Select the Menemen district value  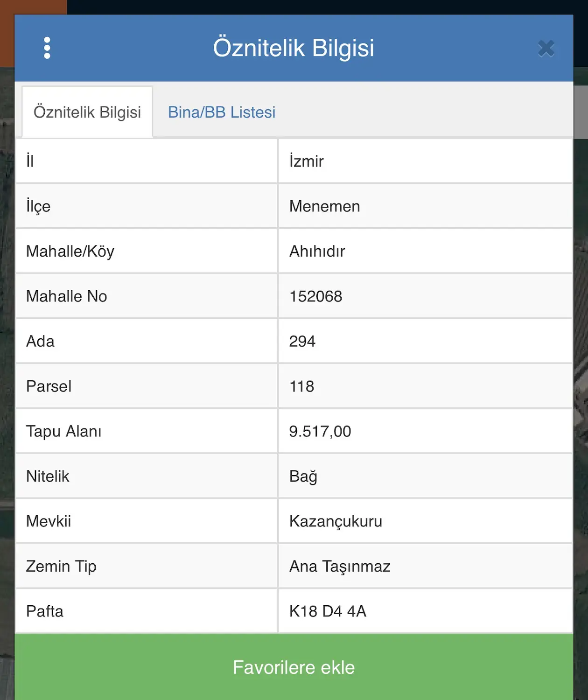(x=325, y=206)
